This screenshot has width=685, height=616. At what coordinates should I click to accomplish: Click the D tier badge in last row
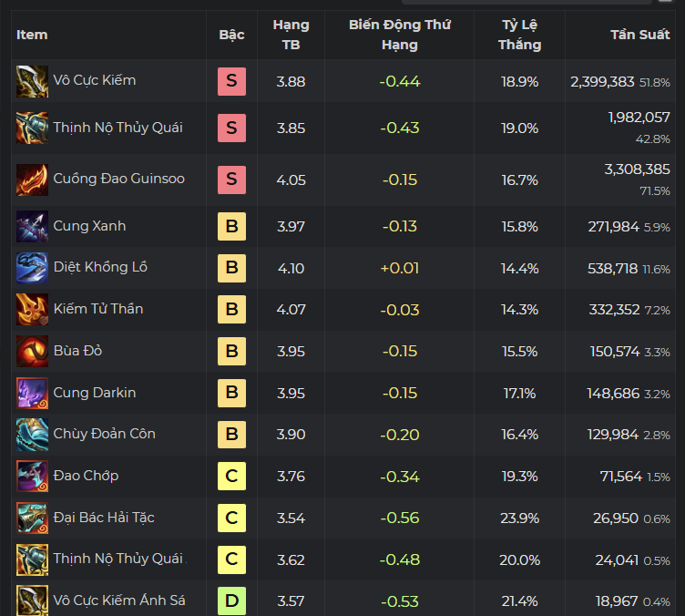(x=231, y=601)
